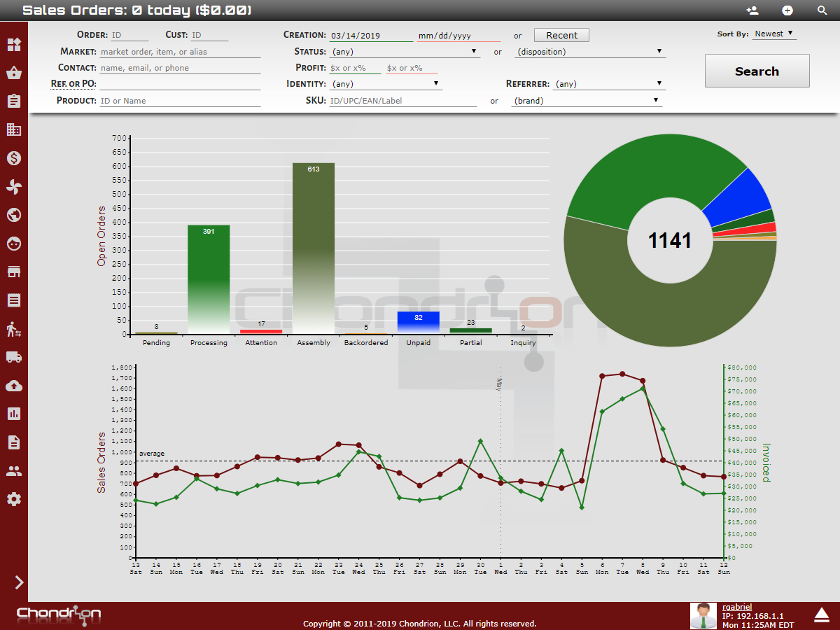Viewport: 840px width, 630px height.
Task: Open the Sort By Newest dropdown
Action: 774,34
